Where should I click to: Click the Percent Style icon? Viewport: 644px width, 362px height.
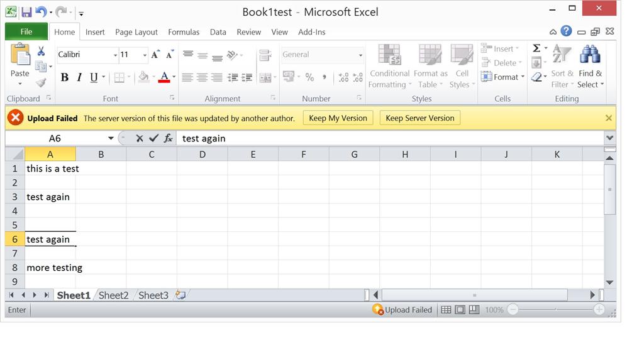(309, 77)
